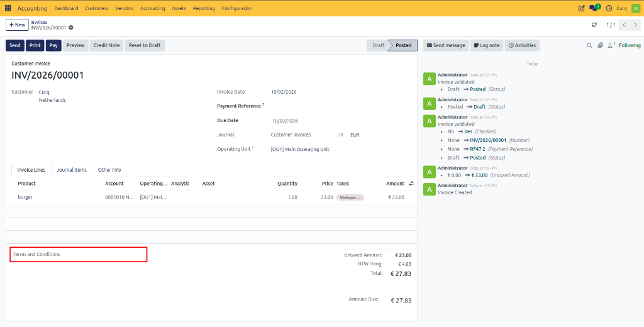Click the Payment Reference field
The height and width of the screenshot is (327, 644).
341,106
